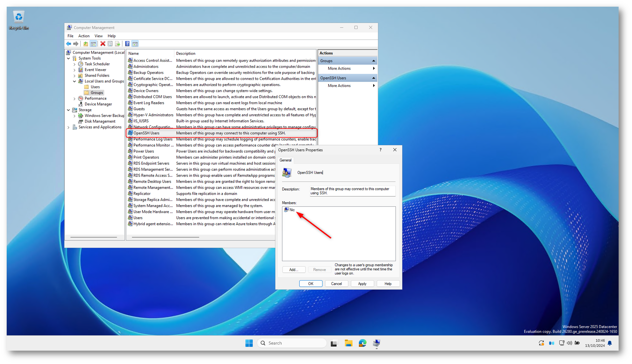The height and width of the screenshot is (364, 632).
Task: Click the Help button in properties dialog
Action: [x=388, y=283]
